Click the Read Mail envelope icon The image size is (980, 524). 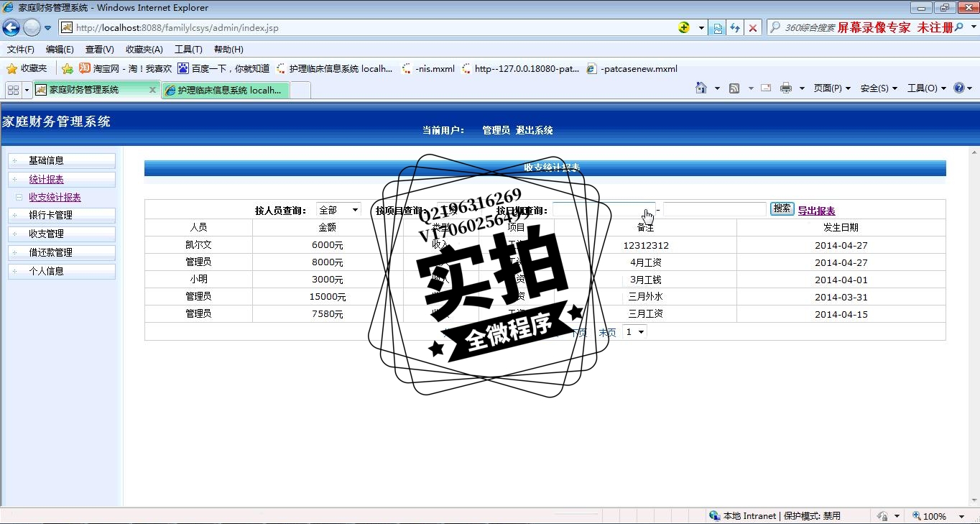point(766,88)
